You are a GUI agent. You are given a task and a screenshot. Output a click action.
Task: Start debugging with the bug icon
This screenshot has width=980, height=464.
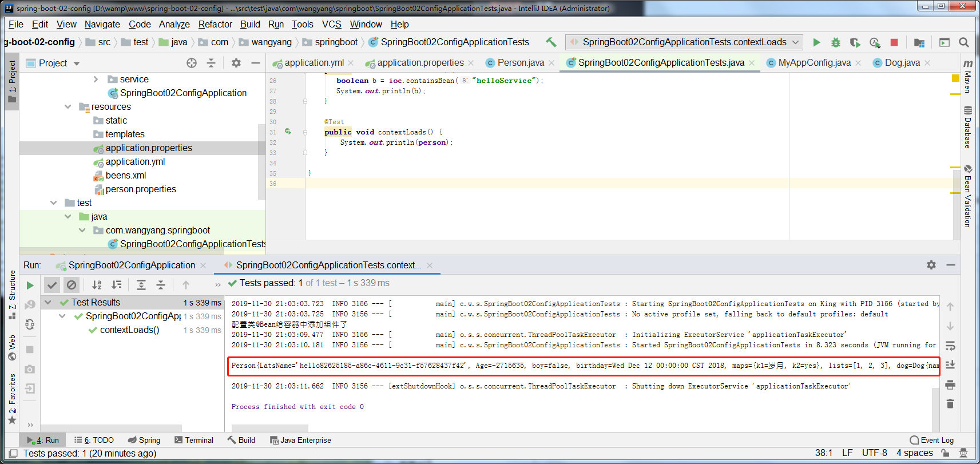coord(836,42)
